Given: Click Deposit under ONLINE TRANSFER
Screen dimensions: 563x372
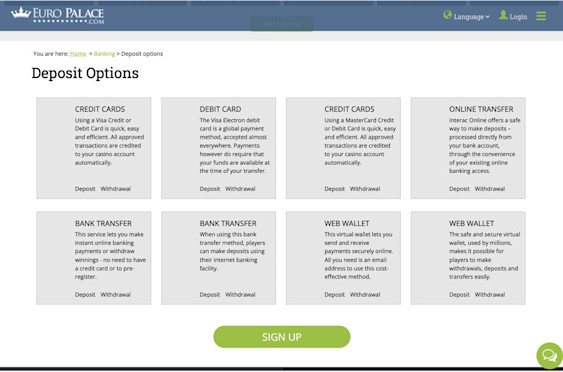Looking at the screenshot, I should [x=459, y=189].
